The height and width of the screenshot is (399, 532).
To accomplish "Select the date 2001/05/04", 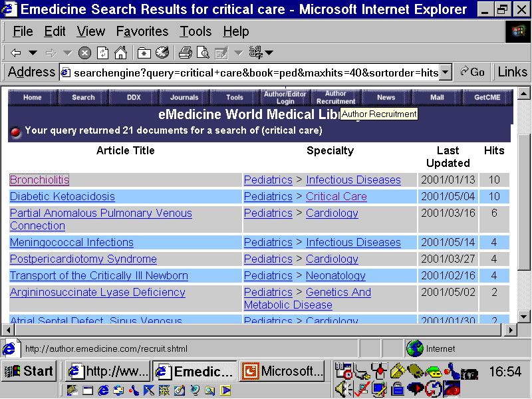I will 448,196.
